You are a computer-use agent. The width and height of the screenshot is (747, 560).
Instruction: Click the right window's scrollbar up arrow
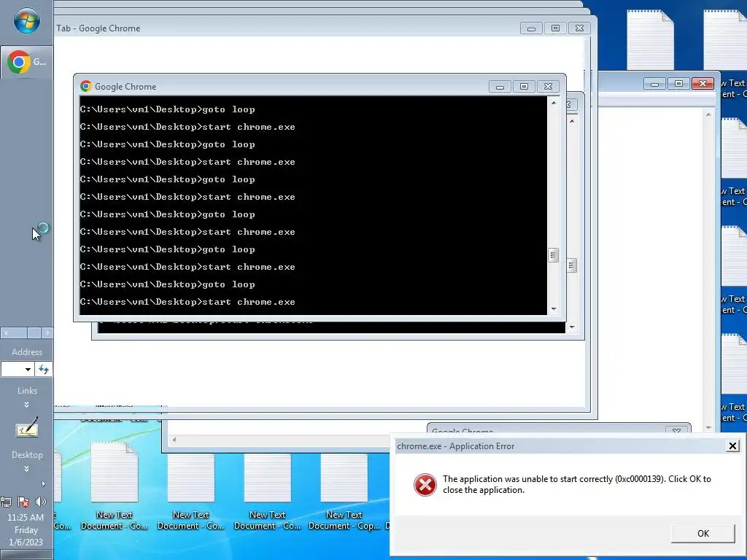tap(708, 114)
